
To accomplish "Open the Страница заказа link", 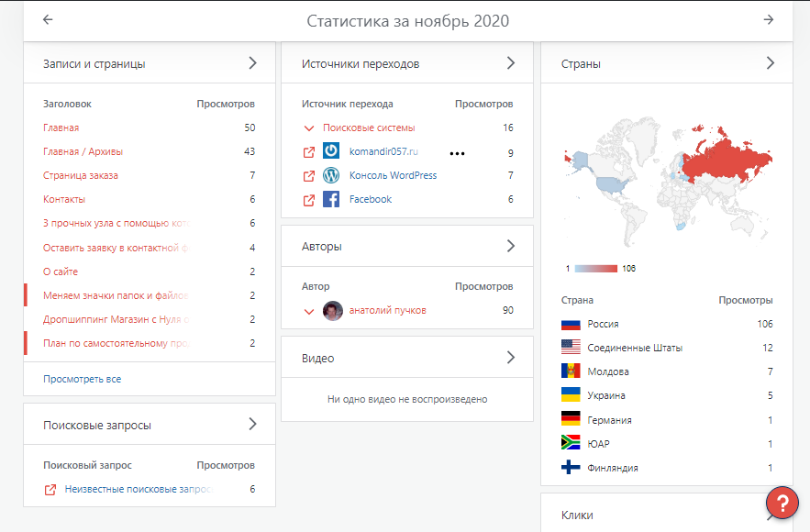I will point(81,175).
